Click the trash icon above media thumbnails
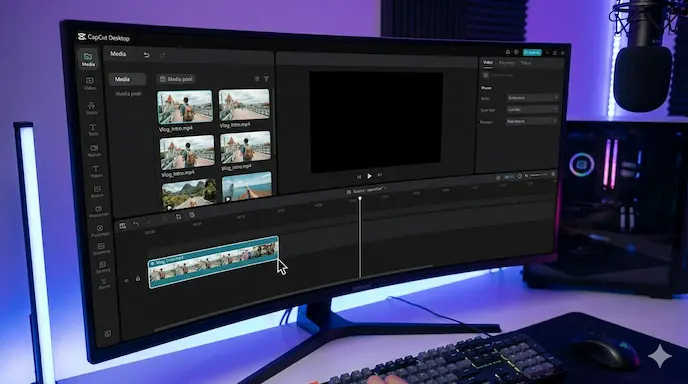Viewport: 688px width, 384px height. pyautogui.click(x=257, y=79)
